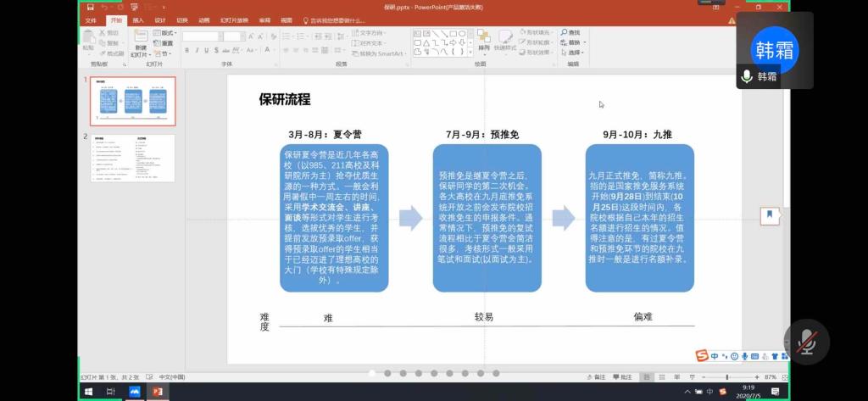
Task: Click the Quick Styles (快速样式) icon
Action: pos(505,40)
